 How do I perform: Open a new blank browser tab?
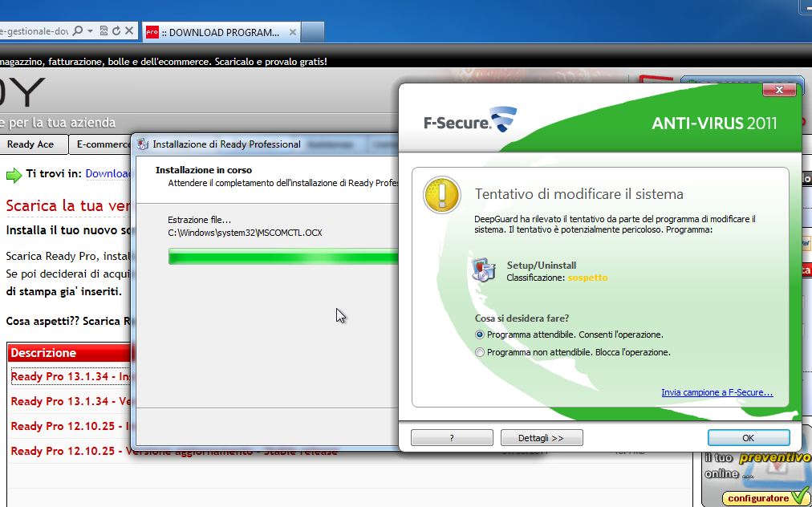[x=313, y=32]
